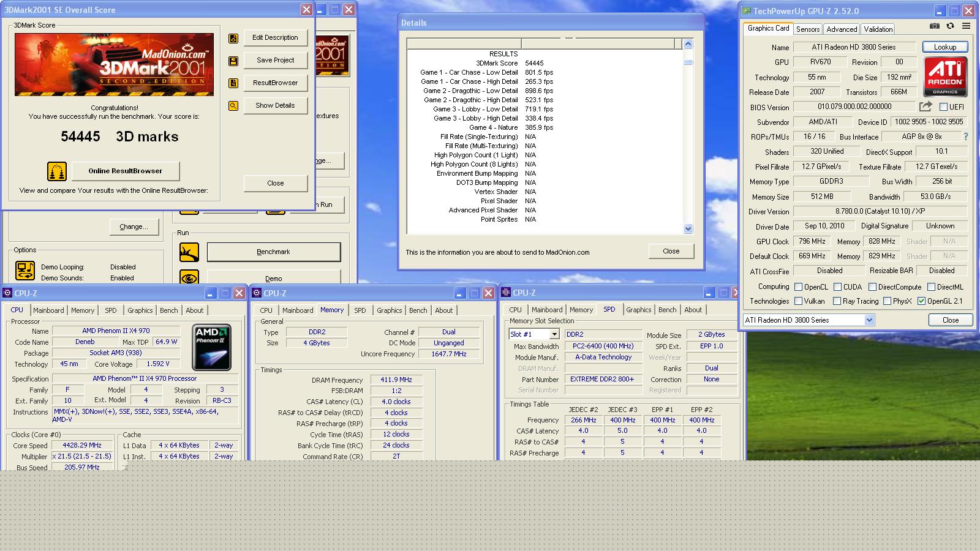Open the ATI Radeon HD 3800 Series dropdown
Screen dimensions: 980x551
[x=869, y=320]
